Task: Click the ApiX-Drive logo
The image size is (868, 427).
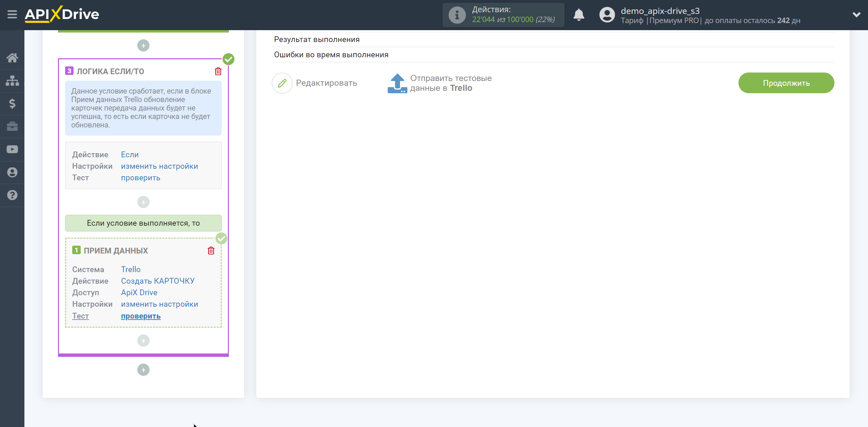Action: click(62, 14)
